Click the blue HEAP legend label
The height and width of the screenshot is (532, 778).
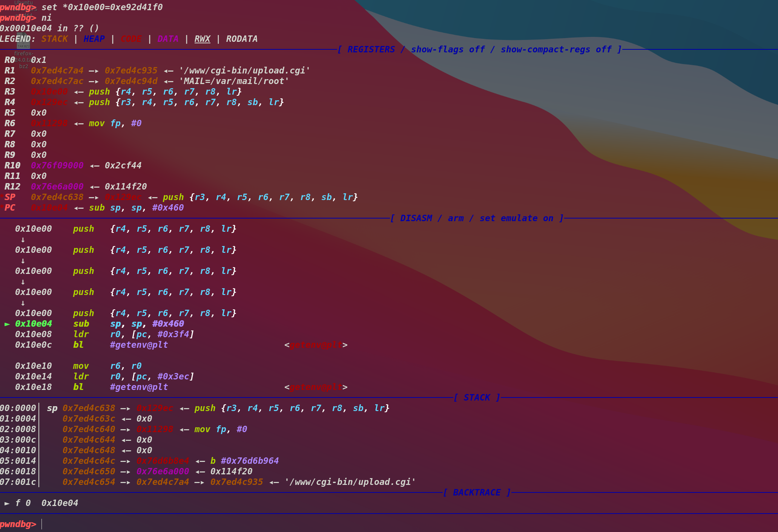[x=94, y=39]
